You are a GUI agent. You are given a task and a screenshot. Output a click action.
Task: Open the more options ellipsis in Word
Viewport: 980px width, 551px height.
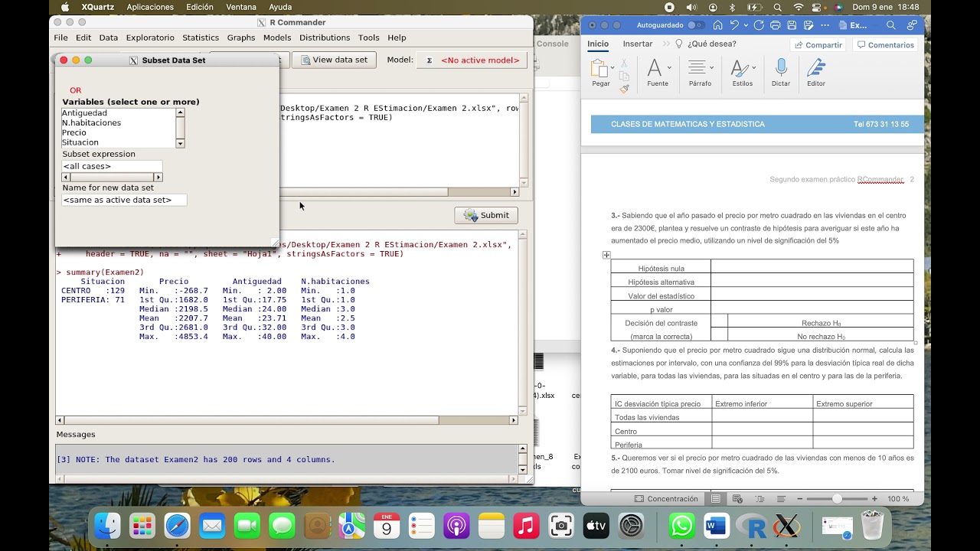click(x=823, y=25)
